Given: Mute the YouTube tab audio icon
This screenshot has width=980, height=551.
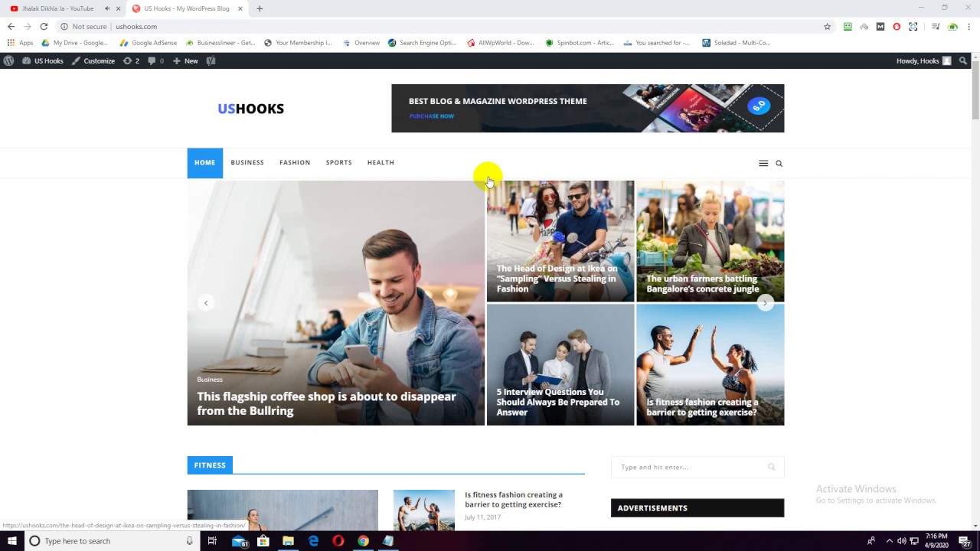Looking at the screenshot, I should coord(106,8).
